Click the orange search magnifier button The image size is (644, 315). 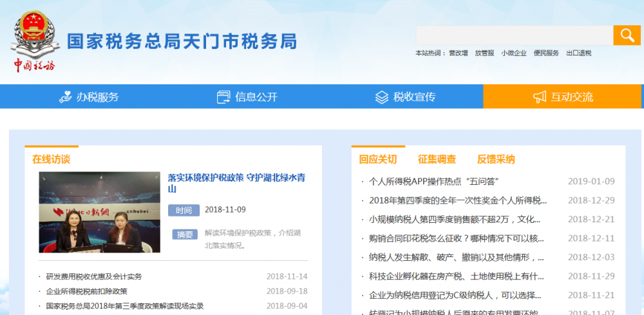(x=626, y=35)
